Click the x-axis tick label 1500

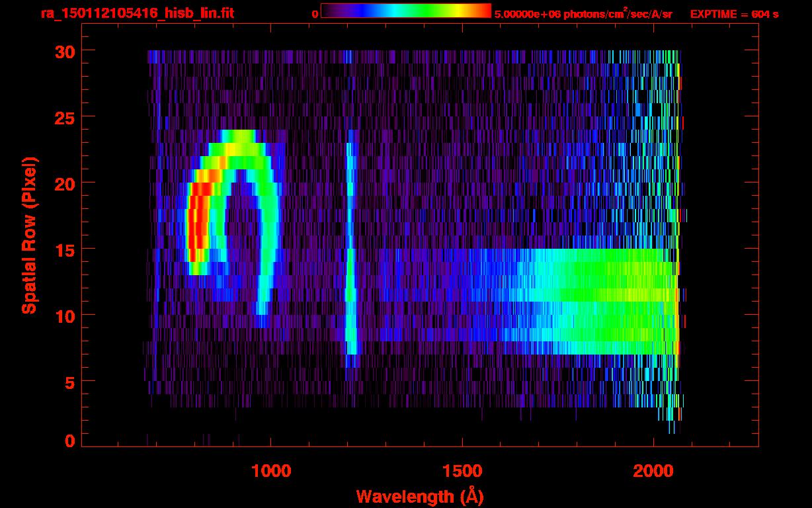click(462, 471)
